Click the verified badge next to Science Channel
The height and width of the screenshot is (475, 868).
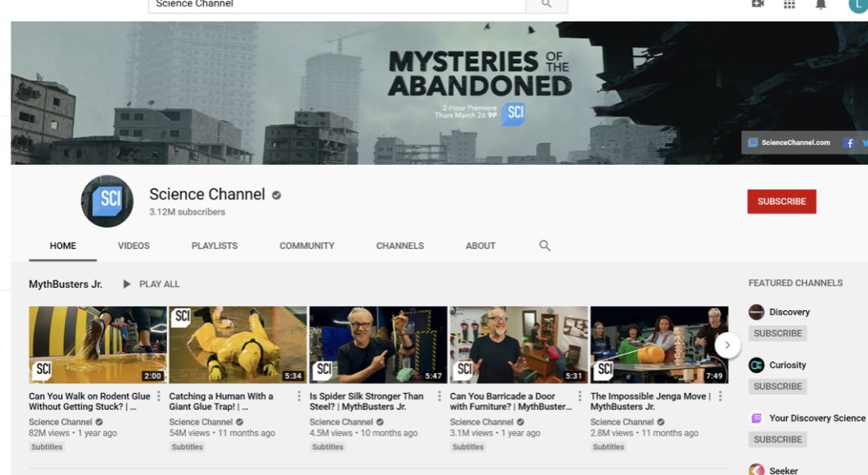click(x=276, y=195)
